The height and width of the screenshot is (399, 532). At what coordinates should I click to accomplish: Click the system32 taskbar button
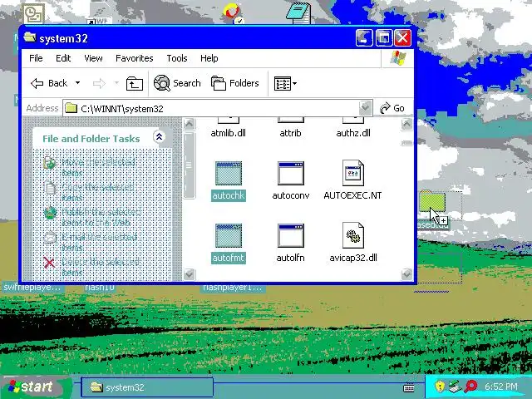tap(147, 387)
